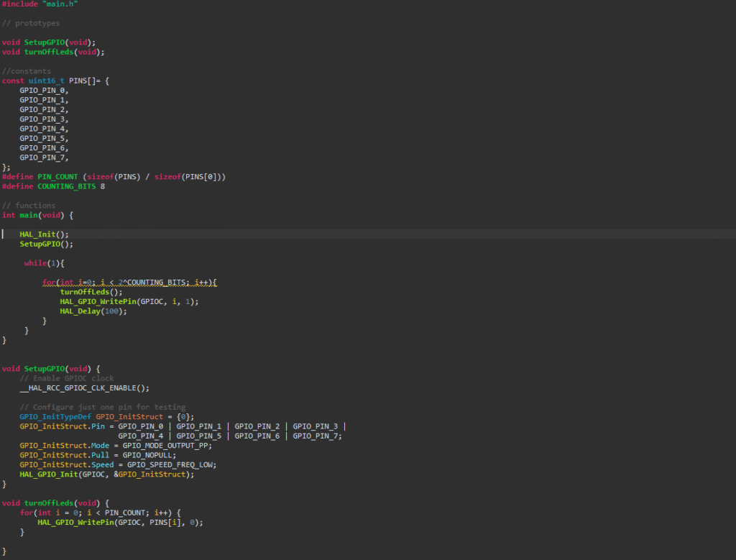The height and width of the screenshot is (560, 736).
Task: Click the #include "main.h" line
Action: [x=40, y=4]
